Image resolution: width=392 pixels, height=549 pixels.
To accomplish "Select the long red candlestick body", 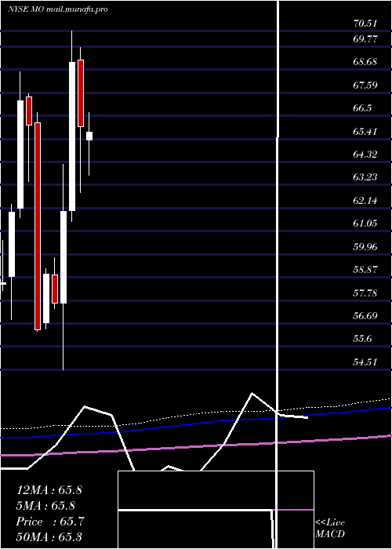I will [x=38, y=226].
